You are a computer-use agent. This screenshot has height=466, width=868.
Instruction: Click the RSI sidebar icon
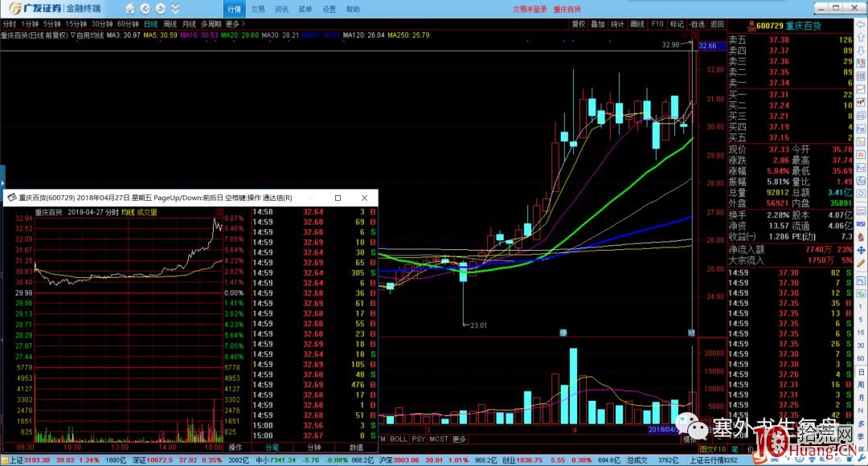[861, 224]
